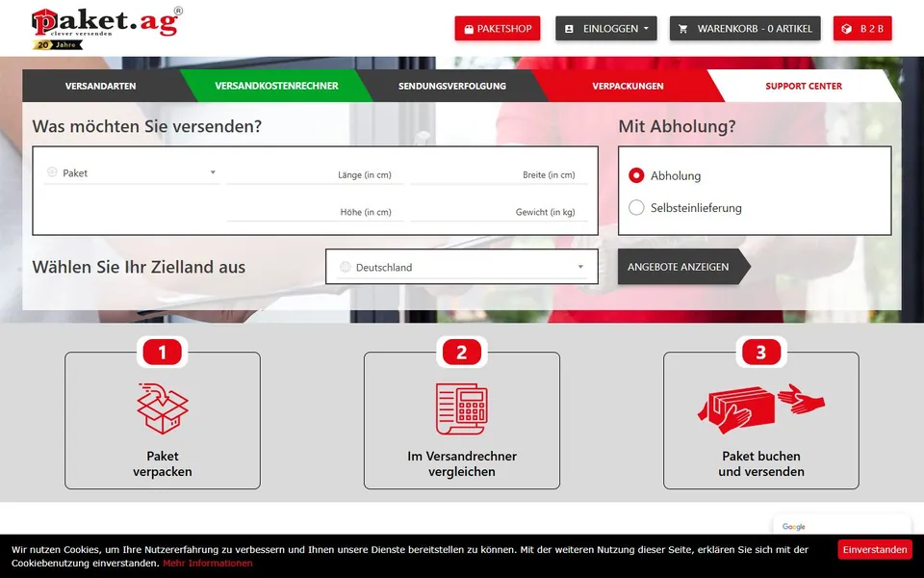Click the Im Versandrechner vergleichen card
This screenshot has width=924, height=578.
[461, 420]
